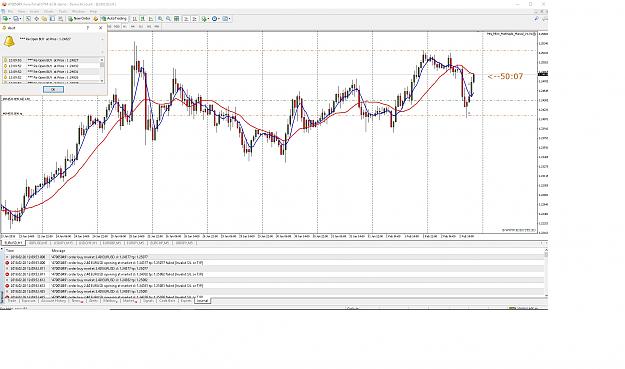Toggle the AutoTrading toolbar button
The image size is (625, 369).
click(114, 19)
